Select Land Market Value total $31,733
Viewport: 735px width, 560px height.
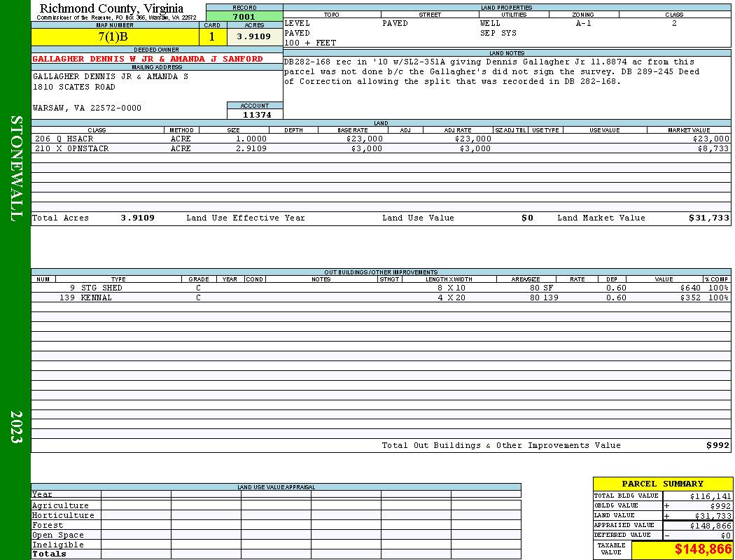click(708, 218)
